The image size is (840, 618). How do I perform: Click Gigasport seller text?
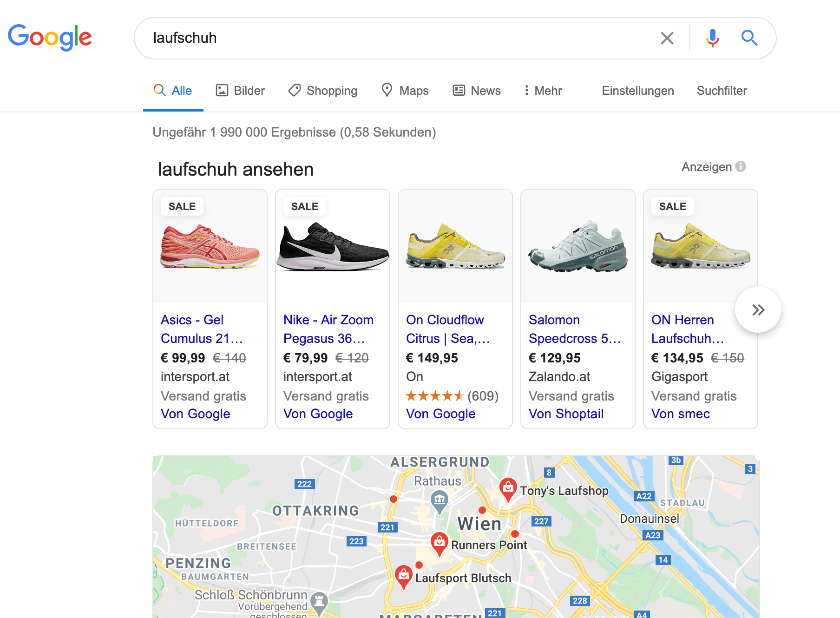[679, 376]
